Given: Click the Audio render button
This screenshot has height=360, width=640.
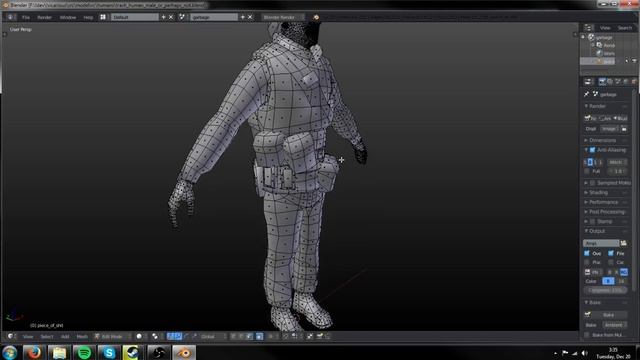Looking at the screenshot, I should (x=620, y=118).
